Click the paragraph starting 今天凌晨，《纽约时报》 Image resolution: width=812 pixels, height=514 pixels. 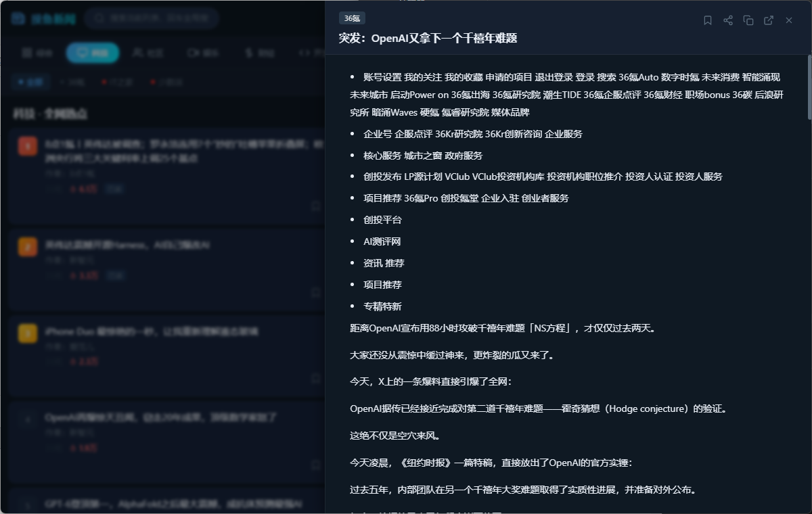point(491,463)
